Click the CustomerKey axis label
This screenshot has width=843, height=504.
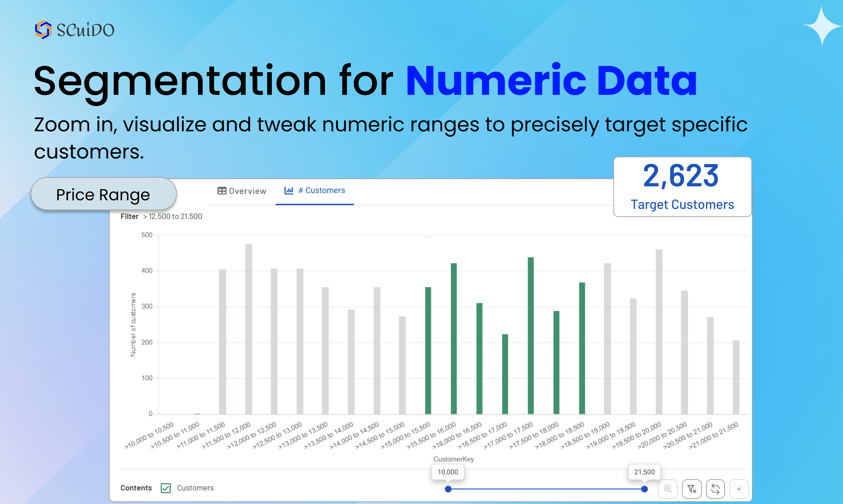point(454,459)
